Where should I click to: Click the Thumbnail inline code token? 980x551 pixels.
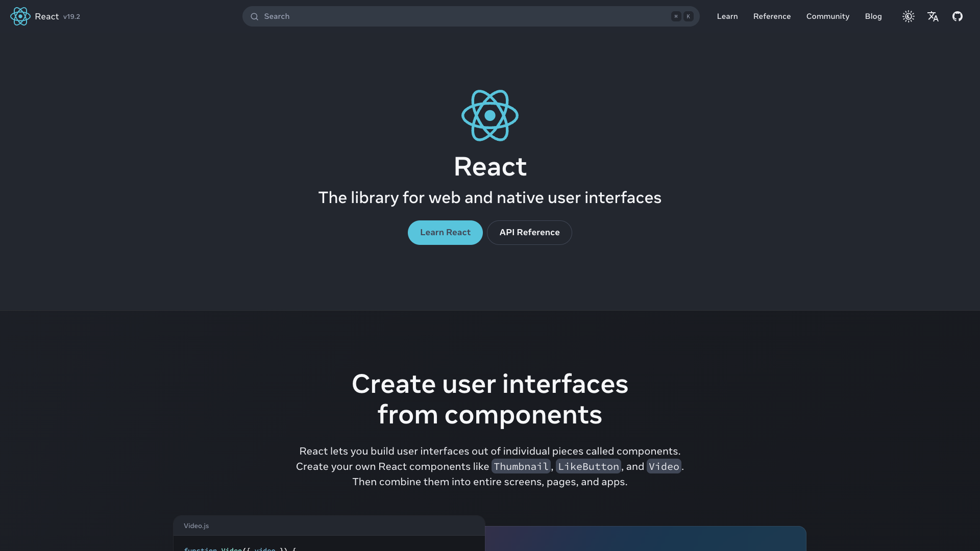pyautogui.click(x=521, y=466)
